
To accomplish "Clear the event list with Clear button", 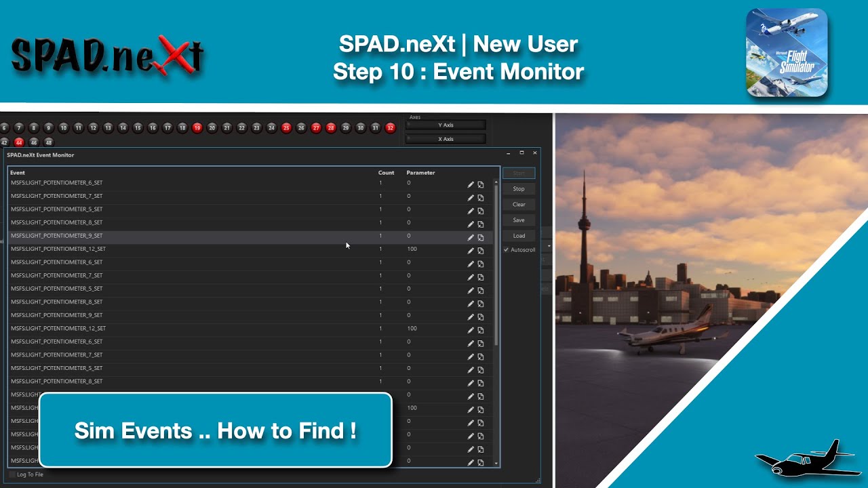I will coord(519,204).
